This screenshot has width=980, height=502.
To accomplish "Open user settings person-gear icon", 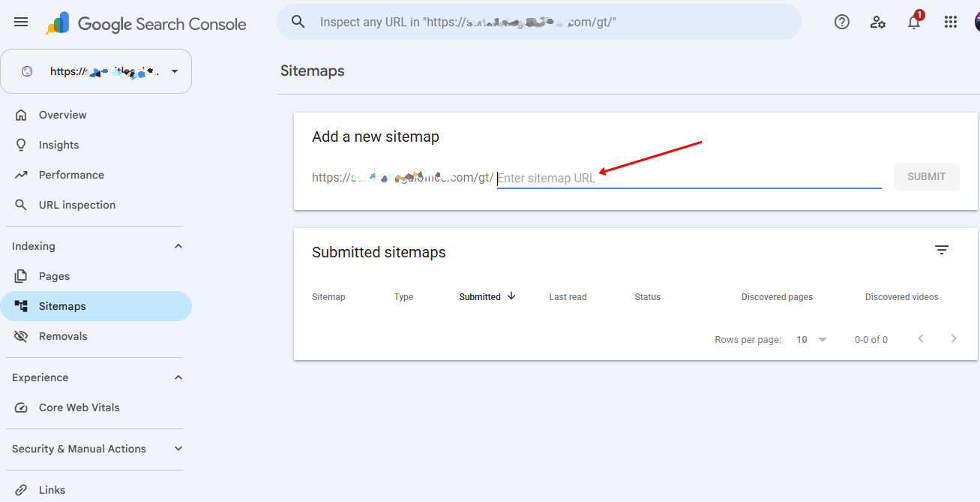I will (x=878, y=22).
